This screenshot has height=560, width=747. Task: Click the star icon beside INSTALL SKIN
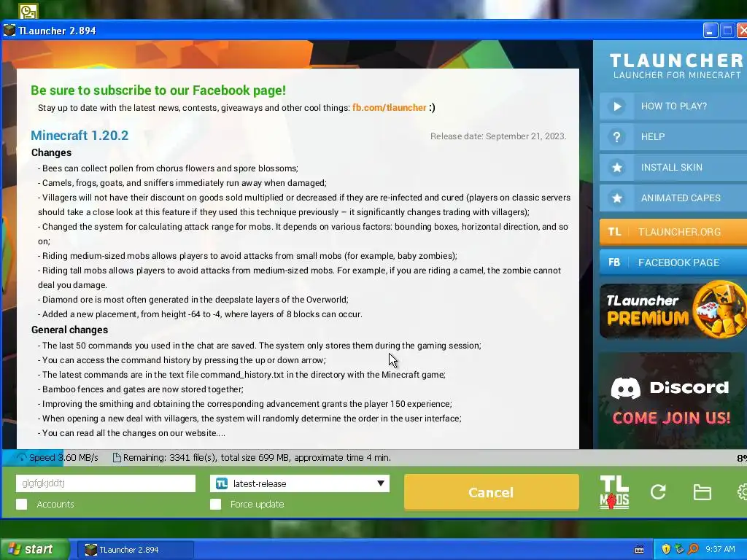point(616,168)
